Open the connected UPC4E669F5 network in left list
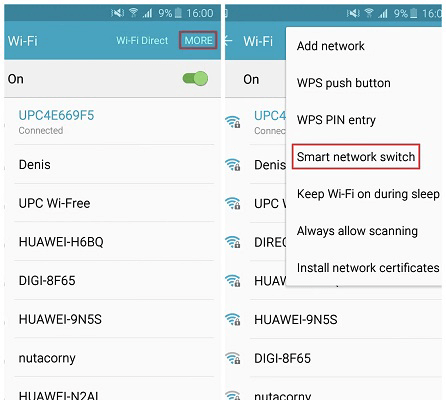Viewport: 446px width, 400px height. click(114, 122)
